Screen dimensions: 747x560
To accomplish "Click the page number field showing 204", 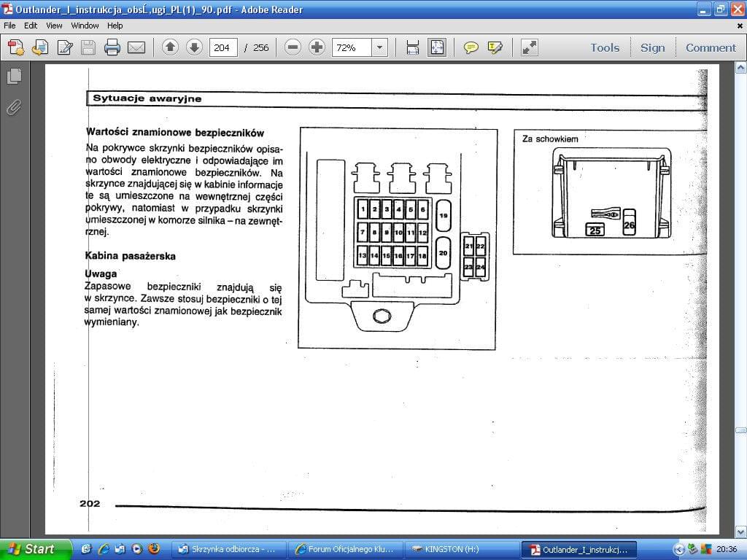I will click(x=223, y=47).
